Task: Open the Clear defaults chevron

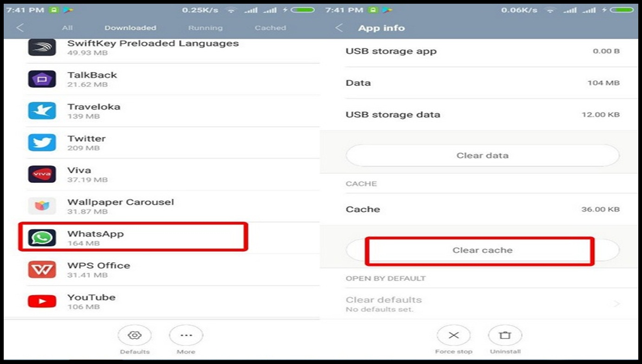Action: click(x=617, y=304)
